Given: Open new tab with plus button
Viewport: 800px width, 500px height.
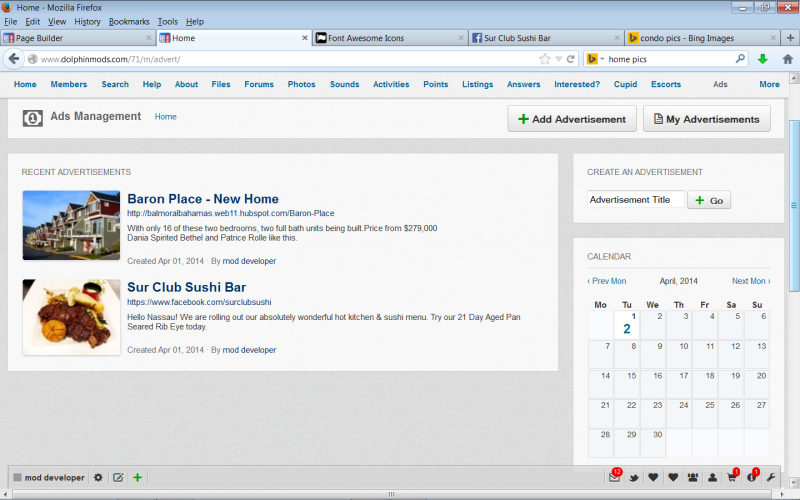Looking at the screenshot, I should coord(790,38).
